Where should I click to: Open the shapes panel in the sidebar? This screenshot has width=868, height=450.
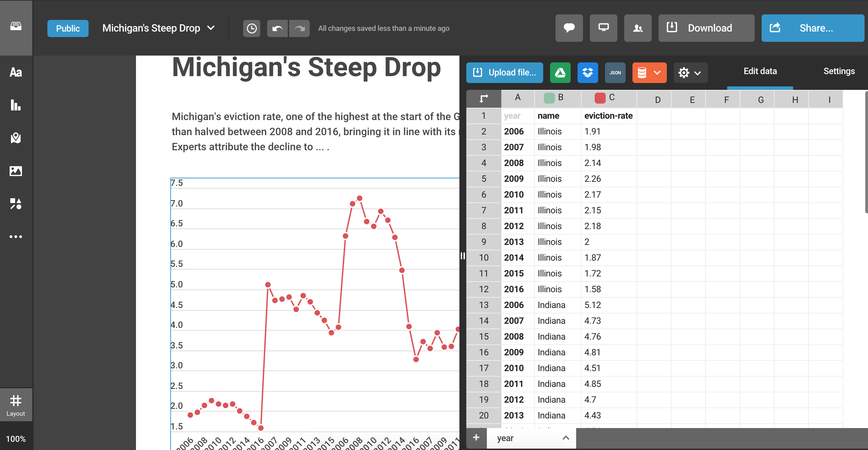click(x=16, y=204)
